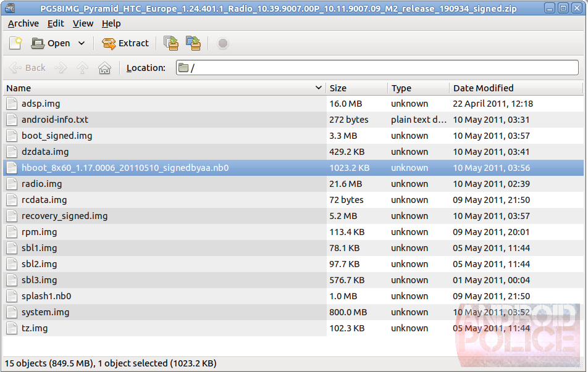Select the android-info.txt file
This screenshot has height=372, width=588.
(54, 120)
